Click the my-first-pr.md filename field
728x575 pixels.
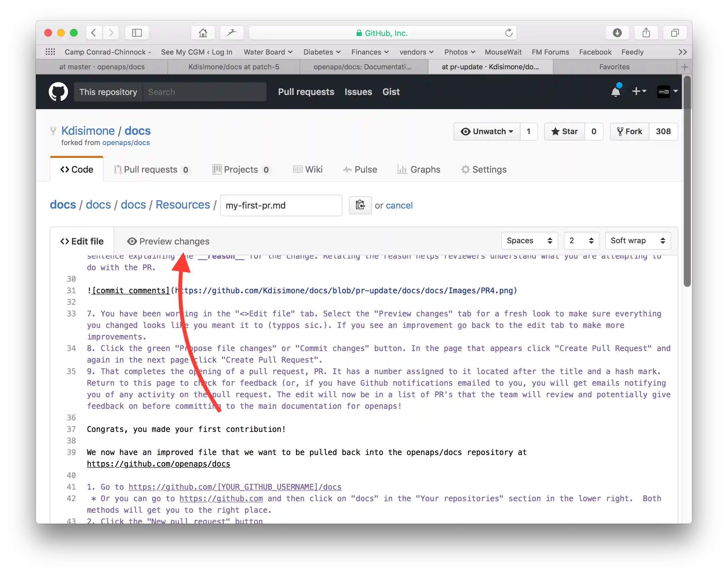(x=281, y=205)
